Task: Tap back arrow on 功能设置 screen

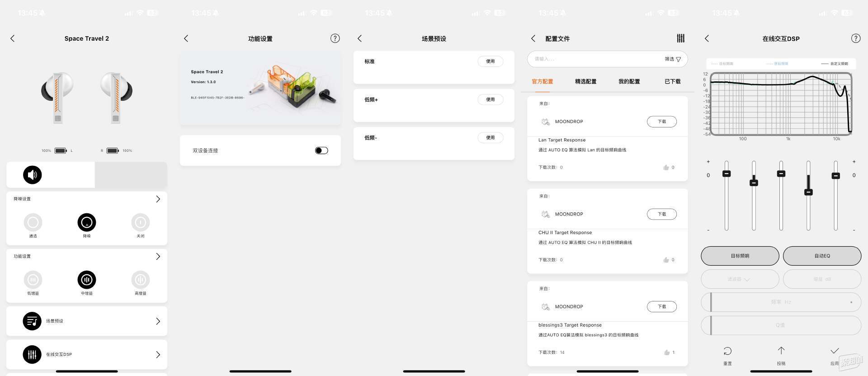Action: point(186,38)
